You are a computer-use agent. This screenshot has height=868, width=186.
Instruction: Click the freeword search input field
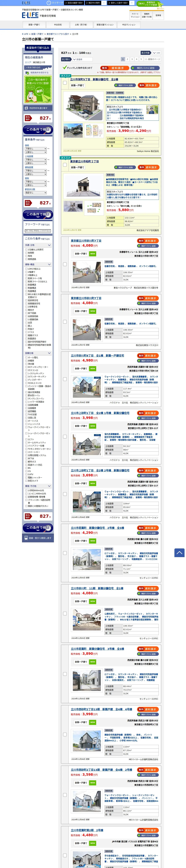(38, 231)
